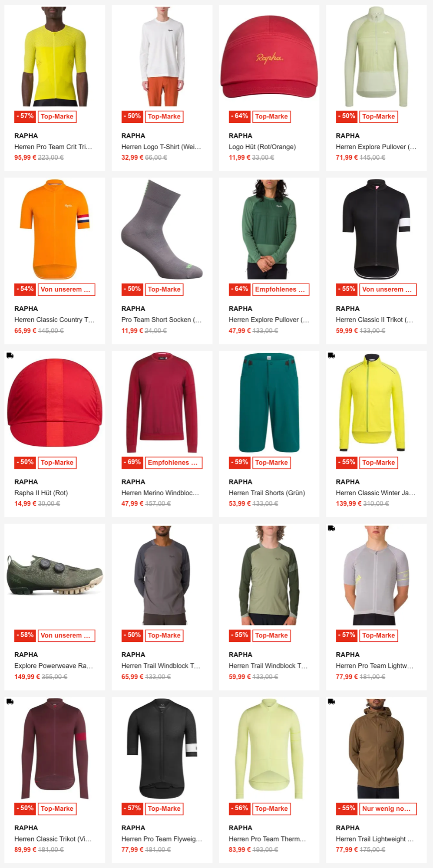Click truck icon on burgundy Classic Trikot card

(x=10, y=701)
